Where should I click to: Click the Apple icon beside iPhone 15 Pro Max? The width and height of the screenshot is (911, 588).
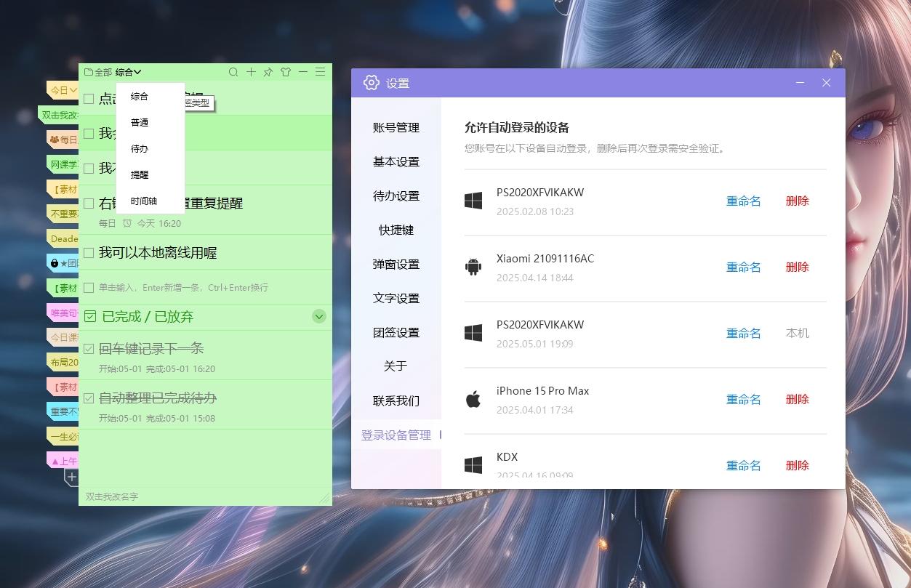[x=473, y=398]
